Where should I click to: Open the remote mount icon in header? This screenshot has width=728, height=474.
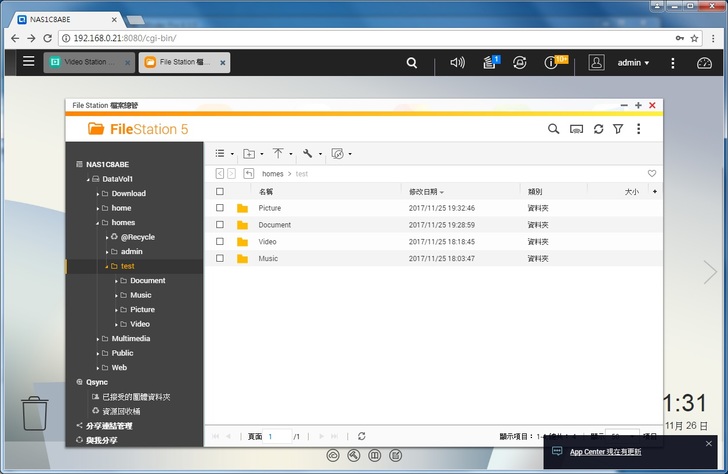click(576, 129)
